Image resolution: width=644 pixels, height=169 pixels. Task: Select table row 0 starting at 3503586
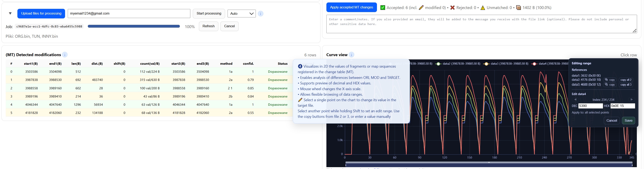point(149,72)
